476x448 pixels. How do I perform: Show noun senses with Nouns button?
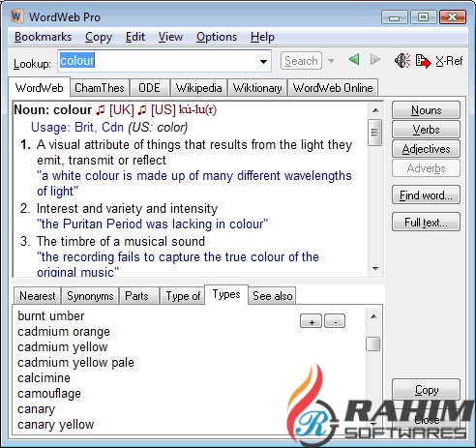click(x=426, y=110)
